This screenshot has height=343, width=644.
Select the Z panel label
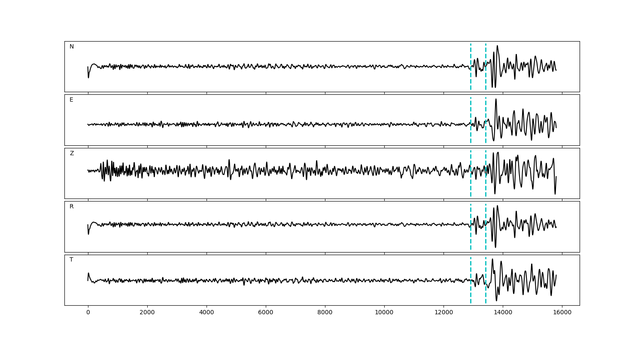point(72,153)
